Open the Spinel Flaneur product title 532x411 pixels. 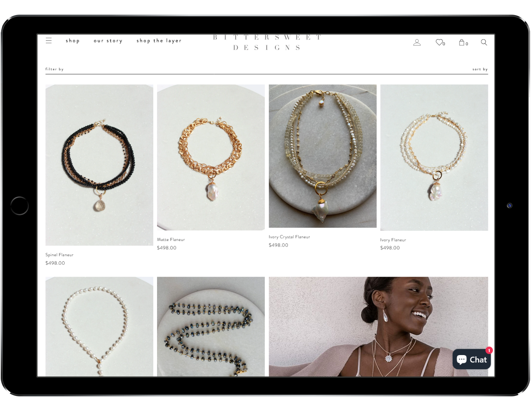point(59,255)
